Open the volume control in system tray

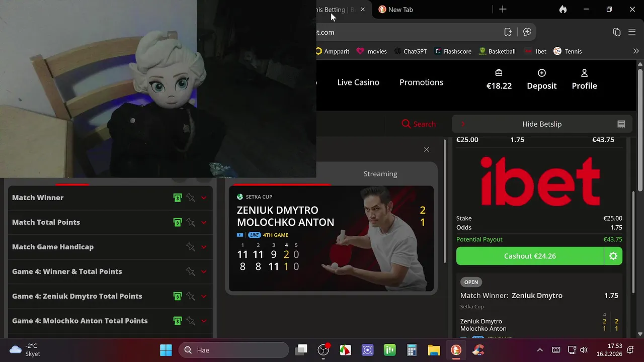click(584, 350)
